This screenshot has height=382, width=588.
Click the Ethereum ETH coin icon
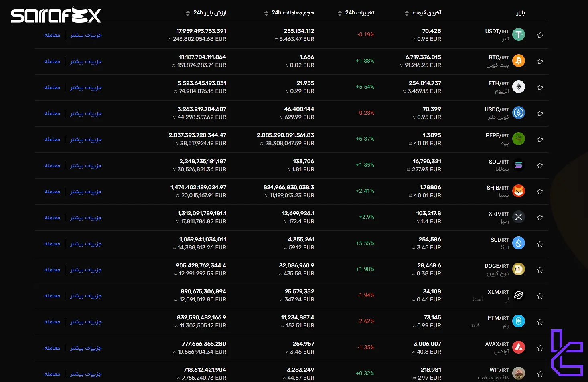[519, 87]
